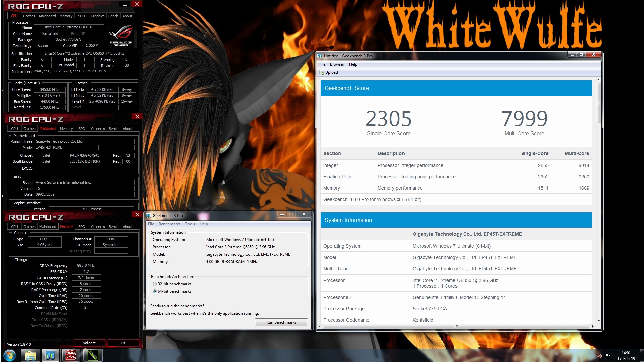Click Core Speed value 3960.0 MHz

coord(49,89)
